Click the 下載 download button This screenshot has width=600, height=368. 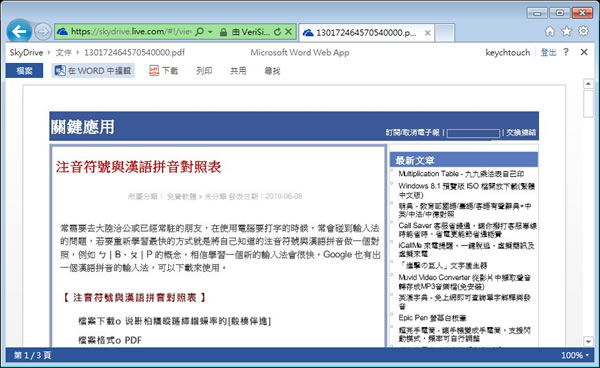(x=163, y=71)
